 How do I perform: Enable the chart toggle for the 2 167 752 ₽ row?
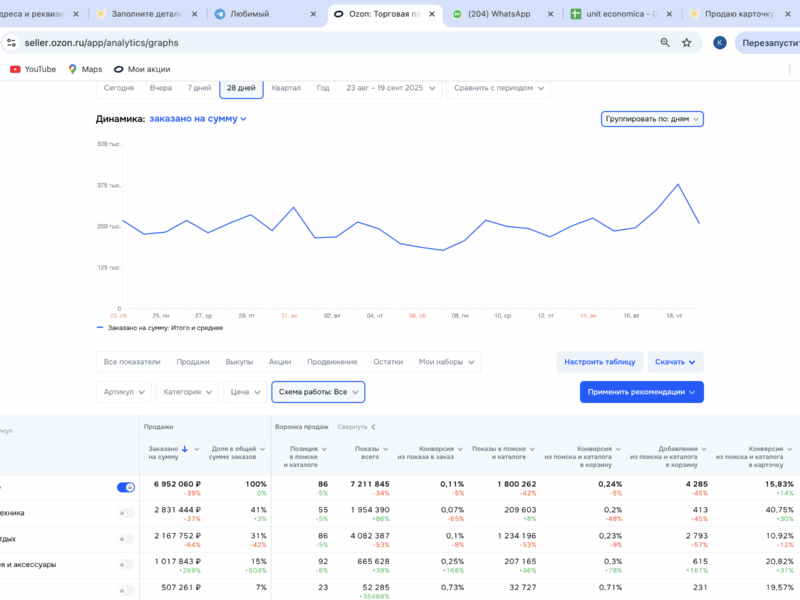pyautogui.click(x=126, y=539)
